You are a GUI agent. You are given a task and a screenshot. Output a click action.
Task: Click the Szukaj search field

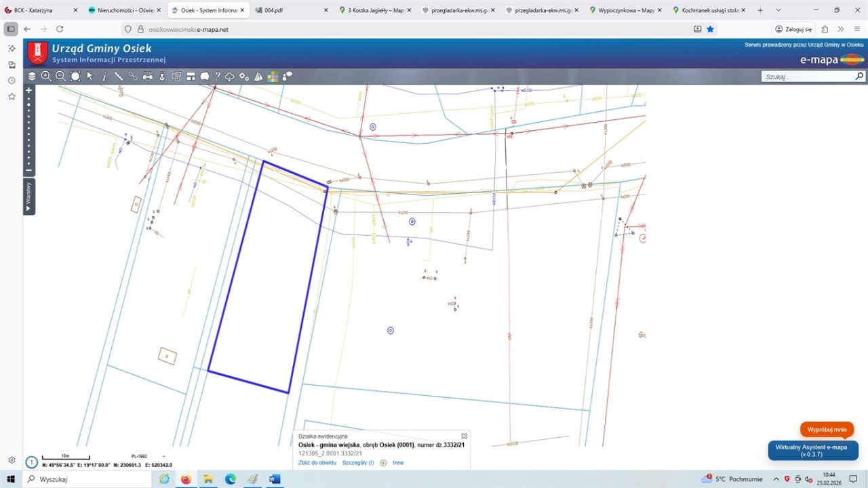pyautogui.click(x=807, y=77)
